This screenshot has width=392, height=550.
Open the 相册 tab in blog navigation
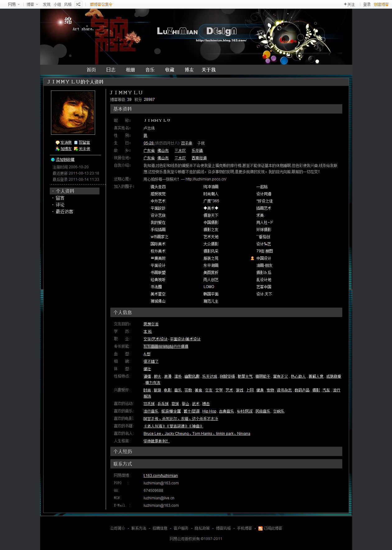click(x=130, y=70)
